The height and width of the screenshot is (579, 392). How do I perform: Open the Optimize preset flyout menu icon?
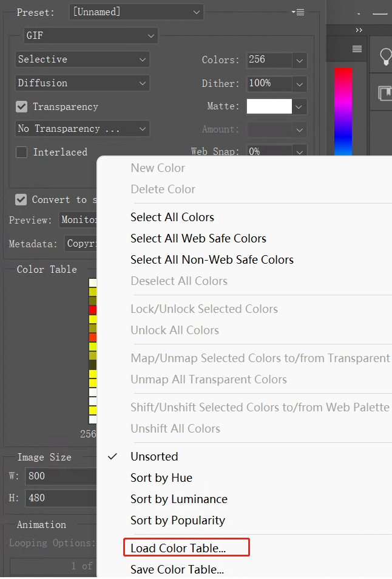click(x=297, y=12)
